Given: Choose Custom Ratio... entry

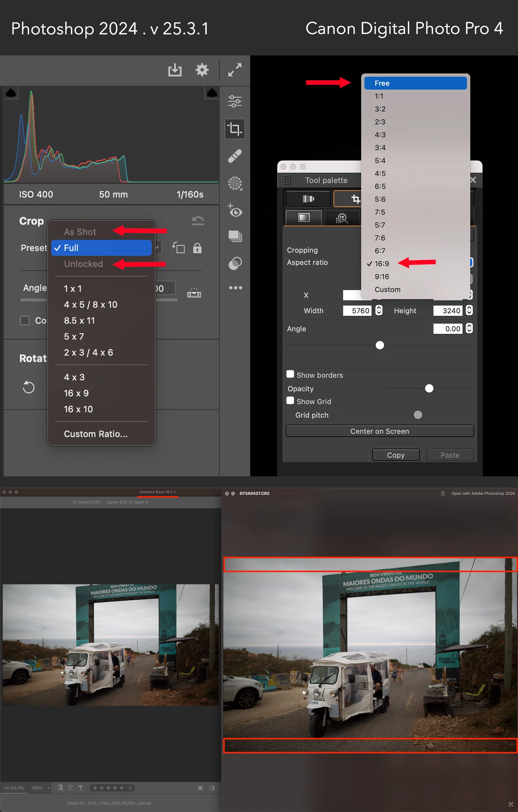Looking at the screenshot, I should [x=101, y=434].
